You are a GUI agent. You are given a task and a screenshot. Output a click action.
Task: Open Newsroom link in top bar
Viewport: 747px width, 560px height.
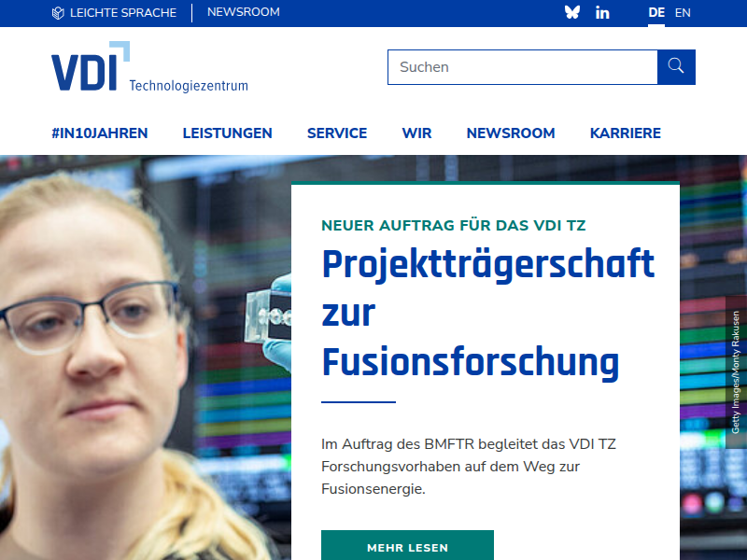pos(244,12)
